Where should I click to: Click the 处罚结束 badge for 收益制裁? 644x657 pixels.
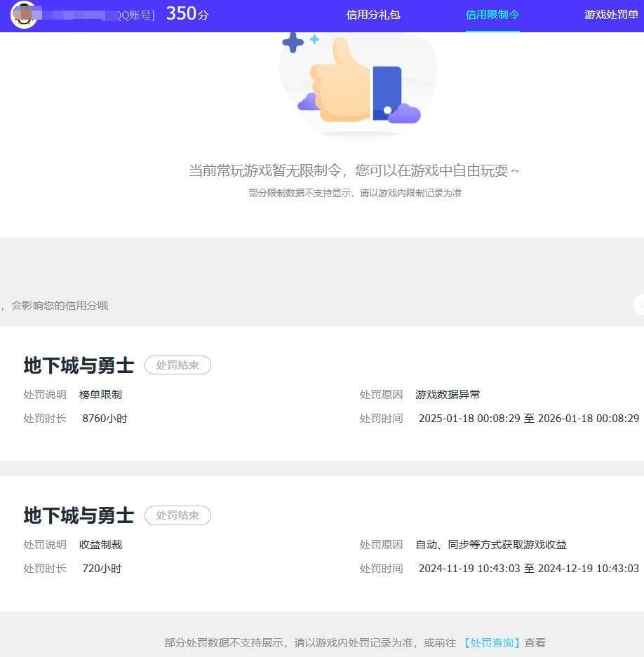(177, 515)
